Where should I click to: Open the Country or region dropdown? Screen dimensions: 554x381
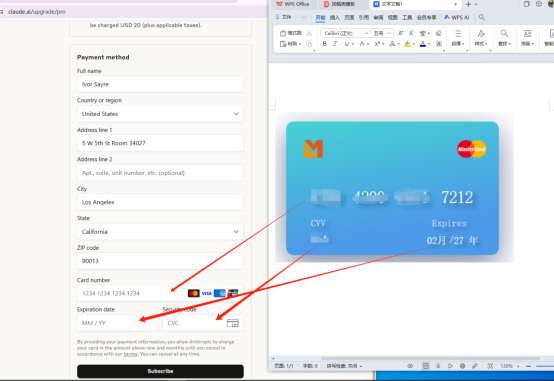click(x=160, y=114)
